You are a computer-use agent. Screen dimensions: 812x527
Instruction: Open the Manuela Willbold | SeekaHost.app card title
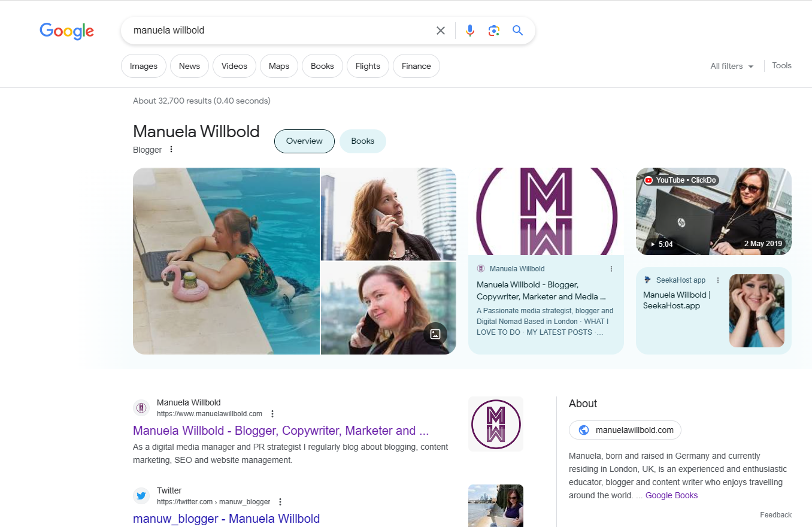(677, 300)
